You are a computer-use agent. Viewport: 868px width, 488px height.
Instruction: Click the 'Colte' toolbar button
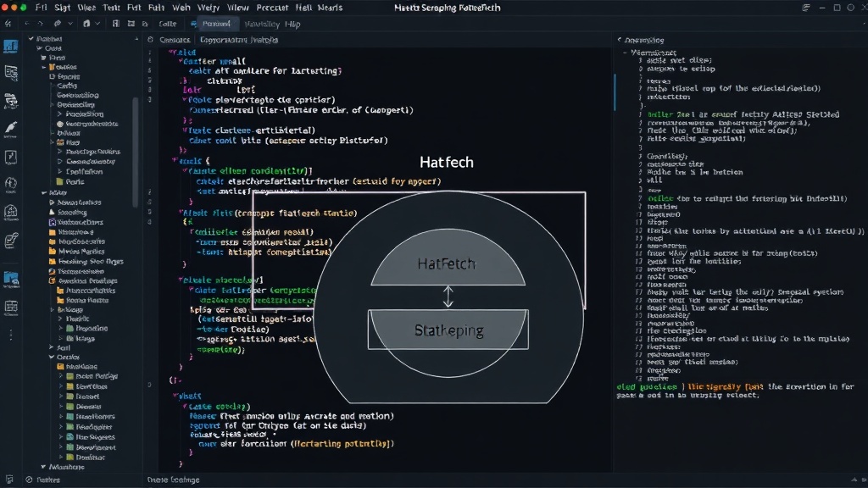click(x=167, y=24)
